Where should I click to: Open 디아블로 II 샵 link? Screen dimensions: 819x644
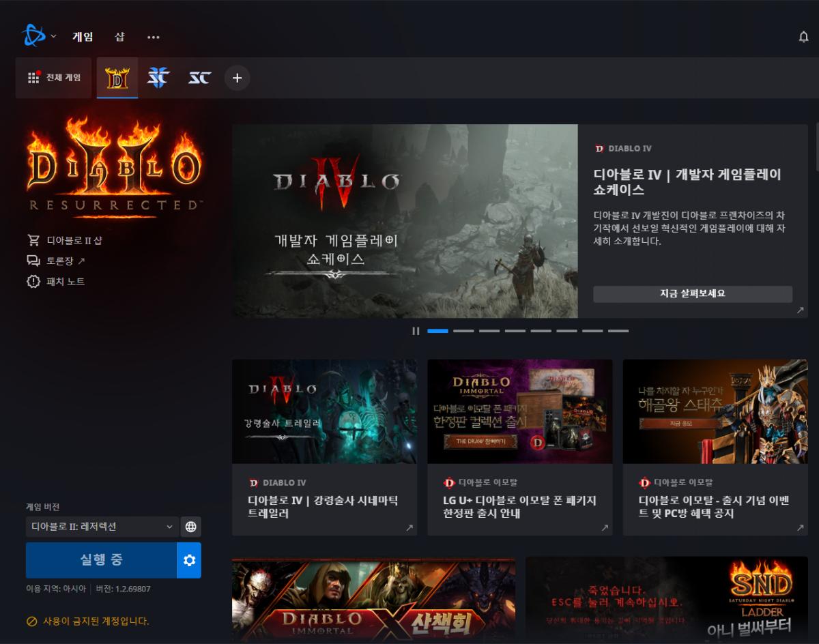click(x=74, y=241)
